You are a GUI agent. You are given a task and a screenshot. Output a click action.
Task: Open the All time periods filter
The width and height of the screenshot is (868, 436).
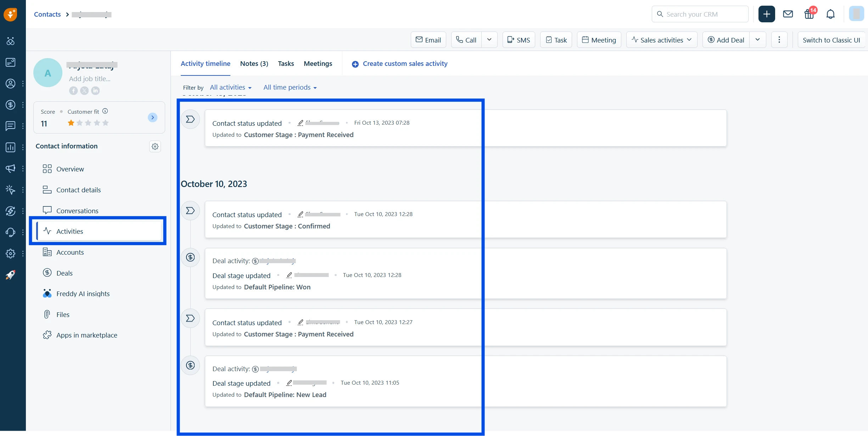point(290,87)
